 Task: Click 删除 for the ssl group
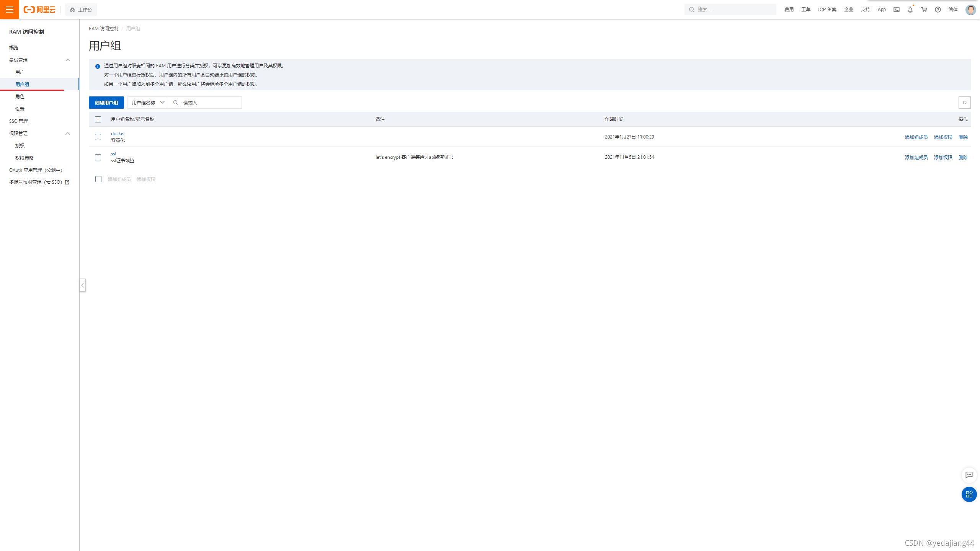(963, 157)
